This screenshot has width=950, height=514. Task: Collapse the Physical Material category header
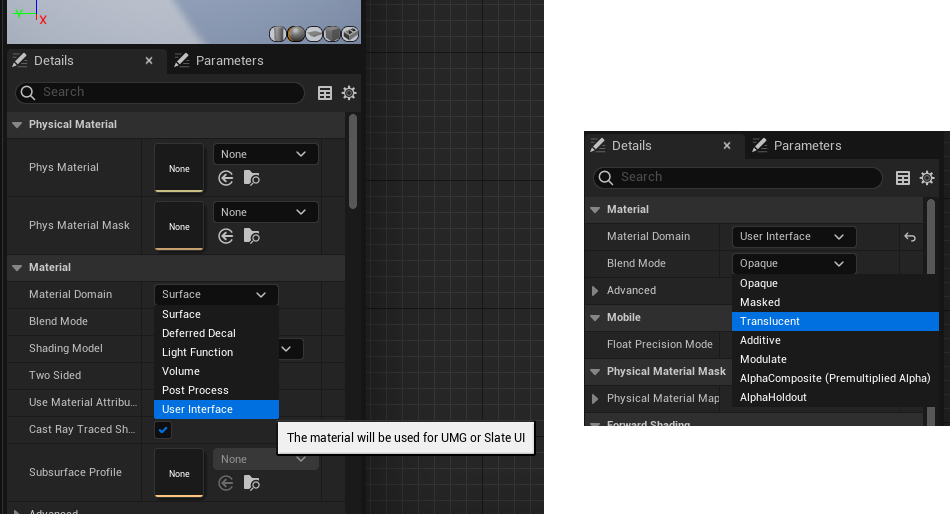point(17,125)
